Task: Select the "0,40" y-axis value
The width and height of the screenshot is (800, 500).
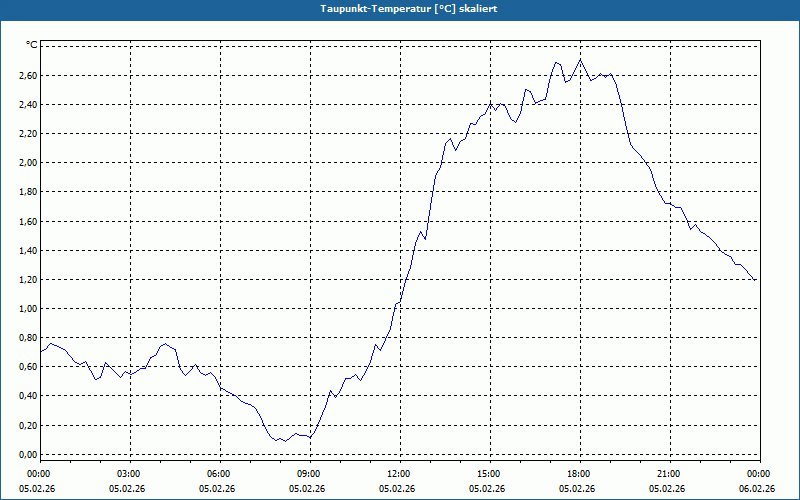Action: pos(29,396)
